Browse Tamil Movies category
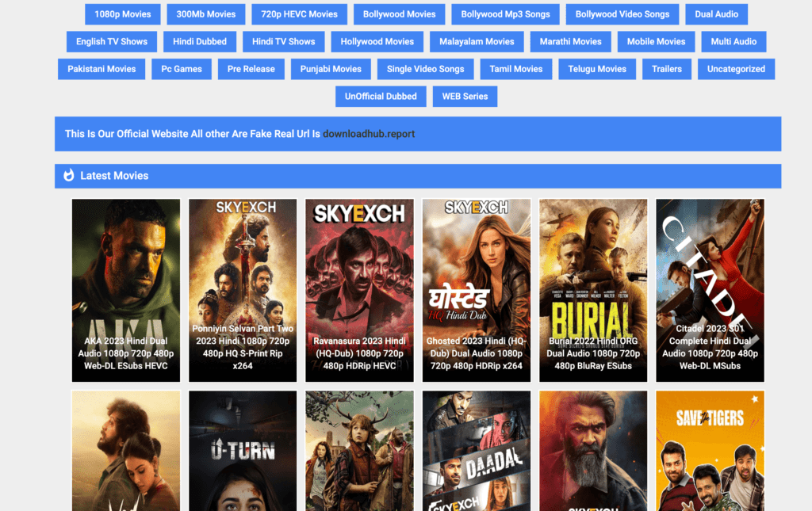Screen dimensions: 812x511 pos(516,69)
